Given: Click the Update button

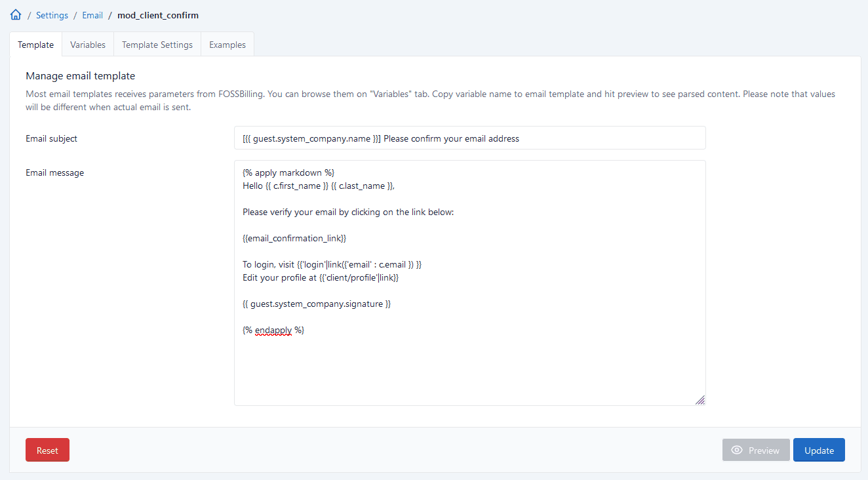Looking at the screenshot, I should coord(818,450).
